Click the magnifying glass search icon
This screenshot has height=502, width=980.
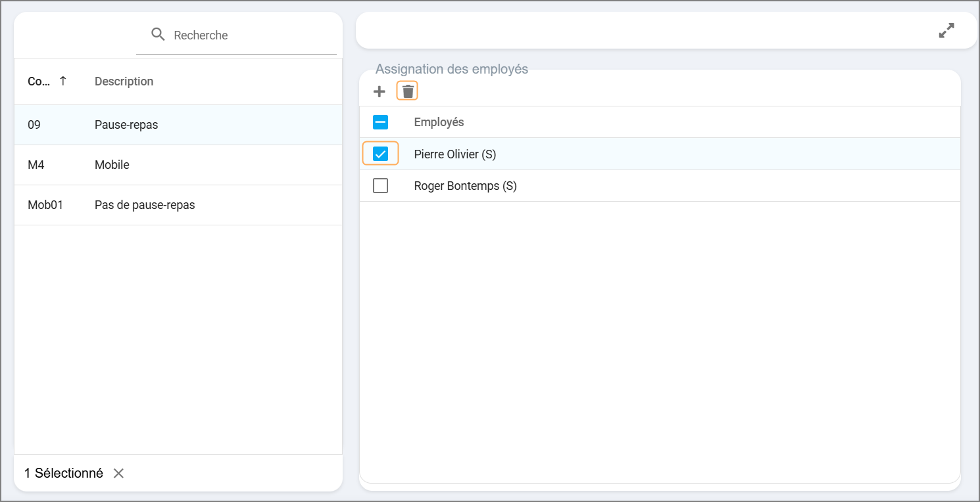coord(158,35)
